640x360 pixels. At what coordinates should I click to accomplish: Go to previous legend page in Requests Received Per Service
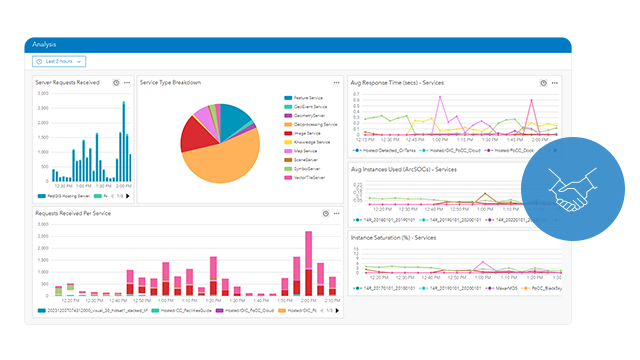pos(322,311)
